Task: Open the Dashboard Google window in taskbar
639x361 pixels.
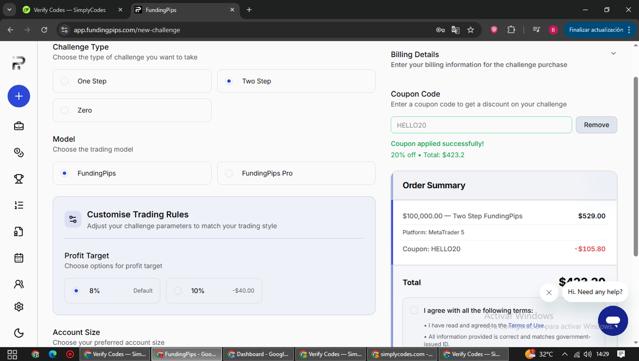Action: click(258, 354)
